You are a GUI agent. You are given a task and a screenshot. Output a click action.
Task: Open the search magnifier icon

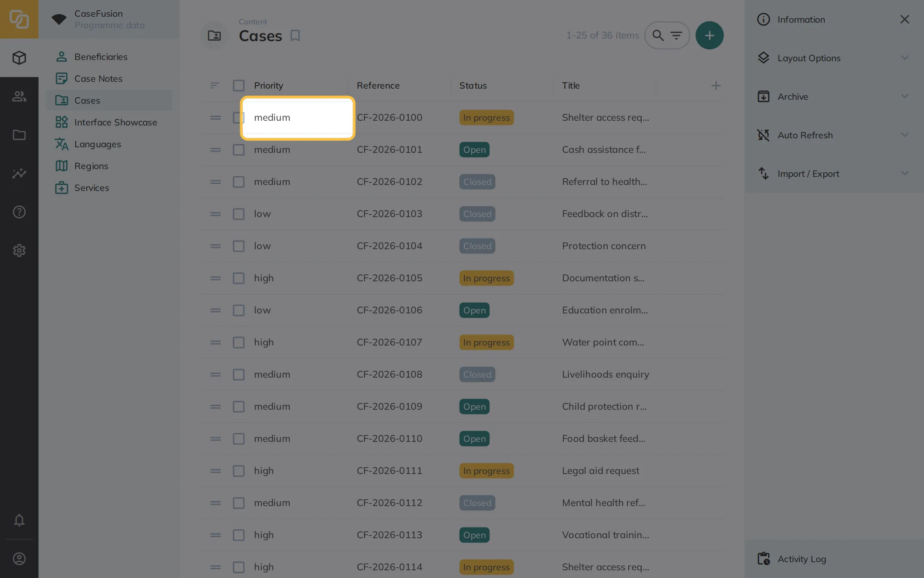[658, 36]
